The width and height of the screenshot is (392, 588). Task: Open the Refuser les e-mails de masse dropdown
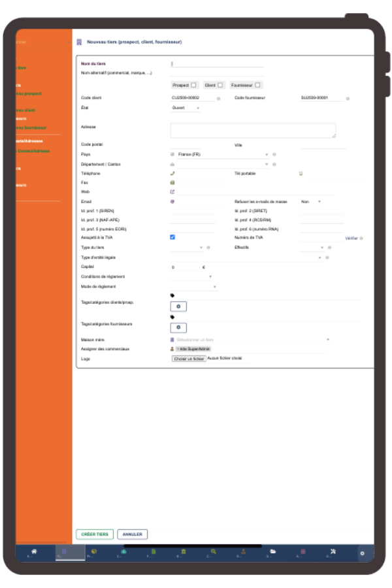coord(311,202)
